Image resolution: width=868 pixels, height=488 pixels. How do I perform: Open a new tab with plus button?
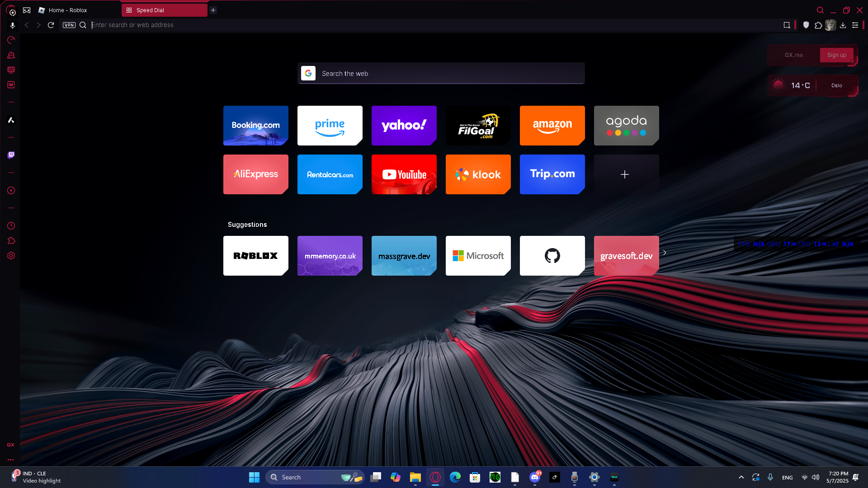213,10
